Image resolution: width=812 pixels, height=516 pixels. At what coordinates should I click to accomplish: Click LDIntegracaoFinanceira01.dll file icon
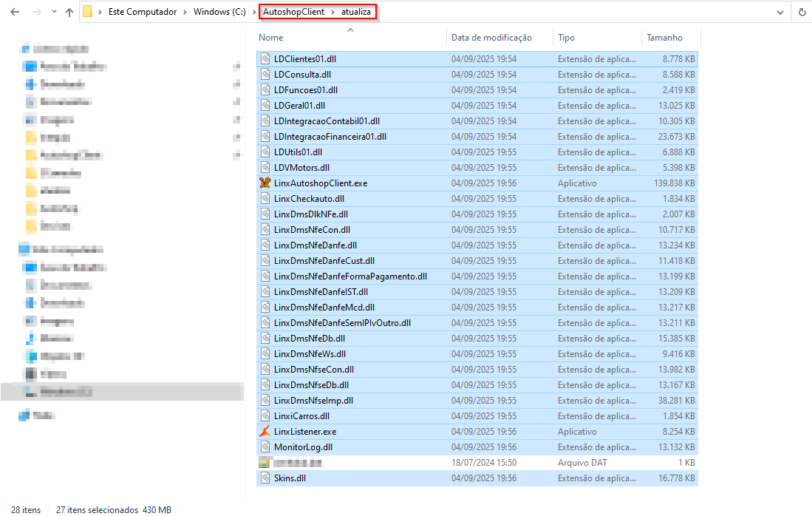[x=265, y=136]
